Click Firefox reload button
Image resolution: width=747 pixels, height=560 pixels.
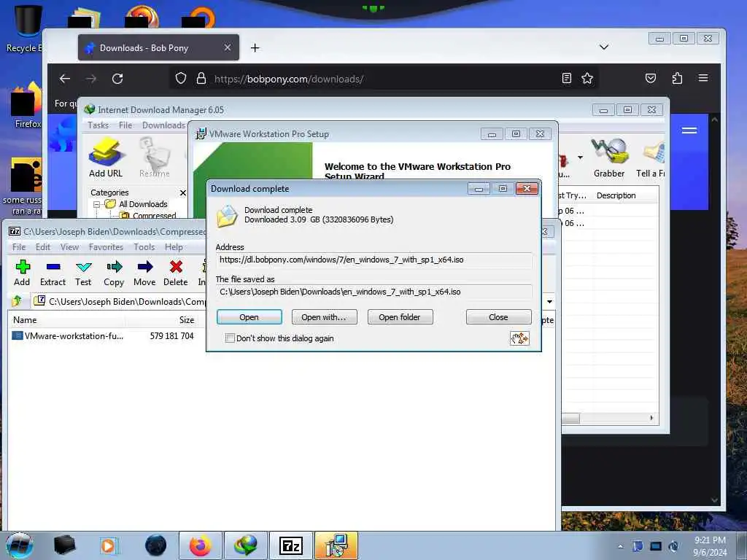pos(117,79)
